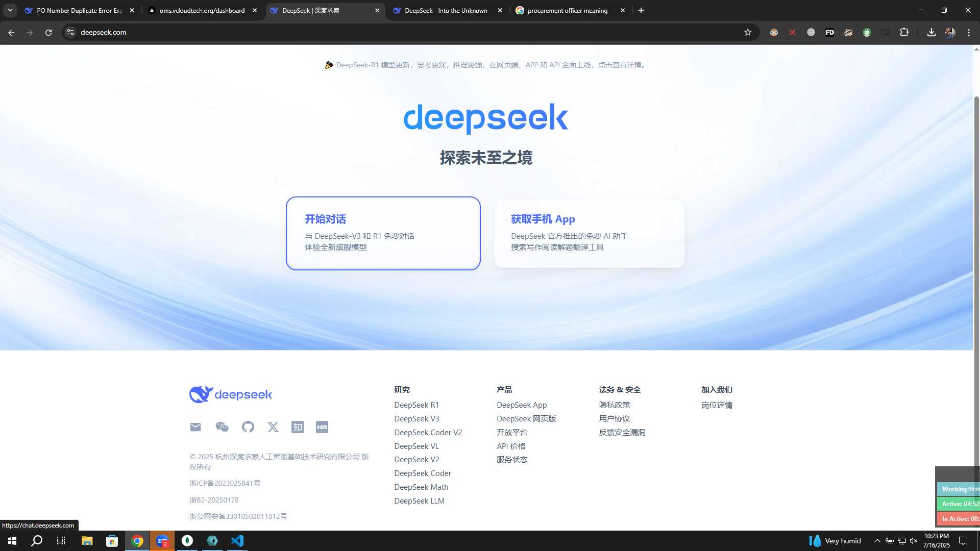Open the DeepSeek-R1 update announcement banner
This screenshot has width=980, height=551.
(486, 65)
